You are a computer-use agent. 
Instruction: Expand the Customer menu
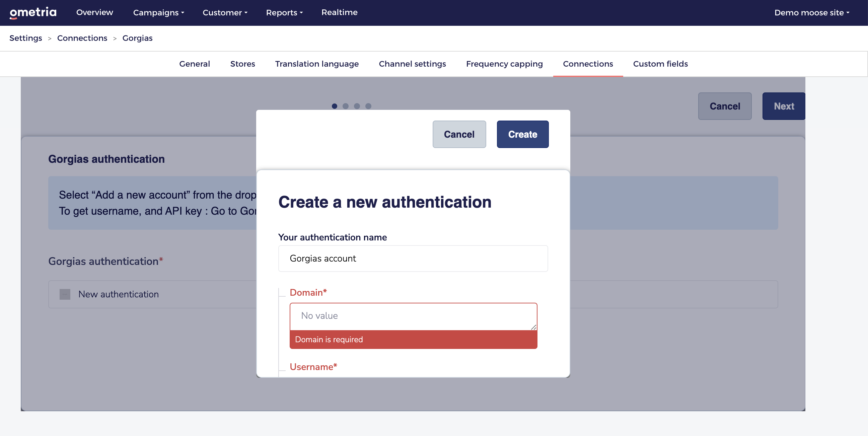pos(225,12)
